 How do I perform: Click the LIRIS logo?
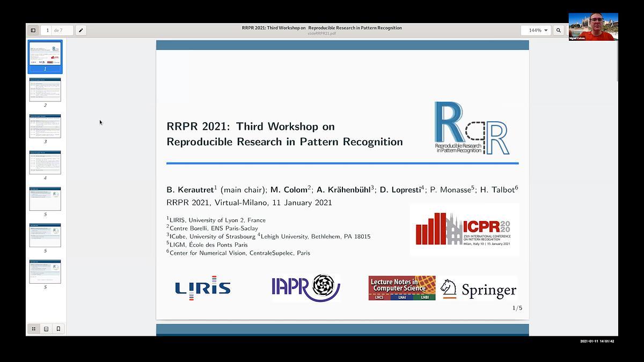point(203,287)
